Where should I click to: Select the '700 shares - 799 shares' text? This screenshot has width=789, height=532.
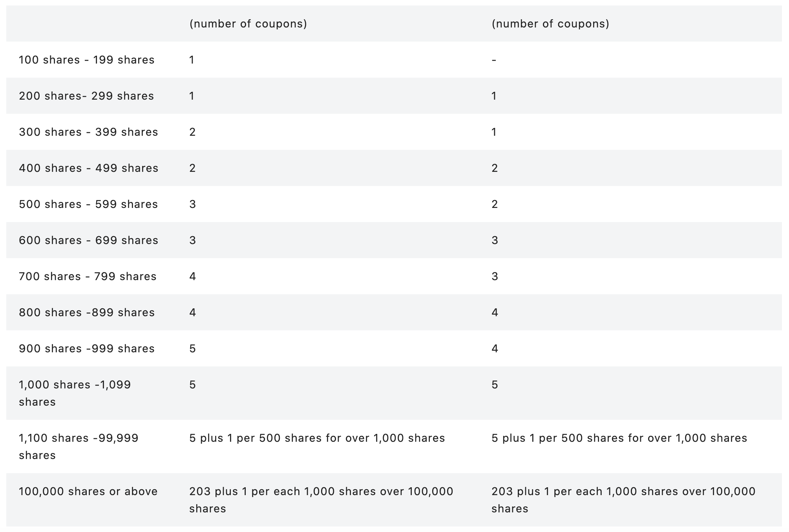pos(88,277)
